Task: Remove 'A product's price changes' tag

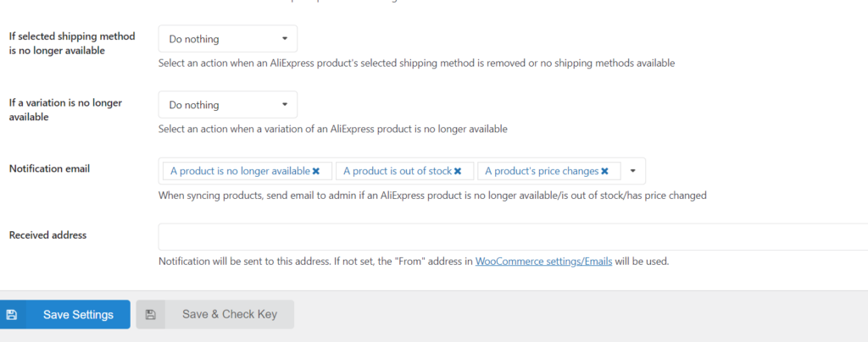Action: (604, 171)
